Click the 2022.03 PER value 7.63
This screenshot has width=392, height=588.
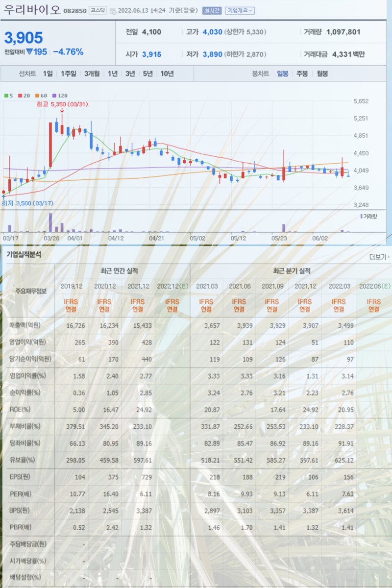pos(347,493)
